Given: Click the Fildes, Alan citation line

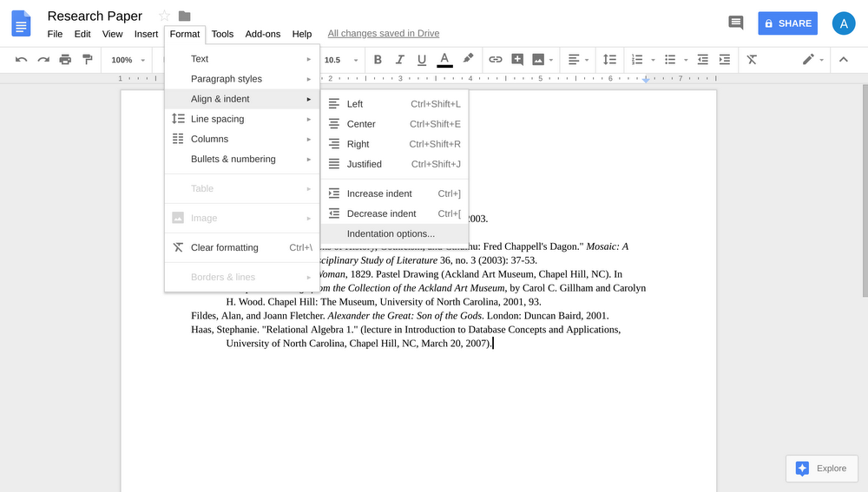Looking at the screenshot, I should coord(399,316).
